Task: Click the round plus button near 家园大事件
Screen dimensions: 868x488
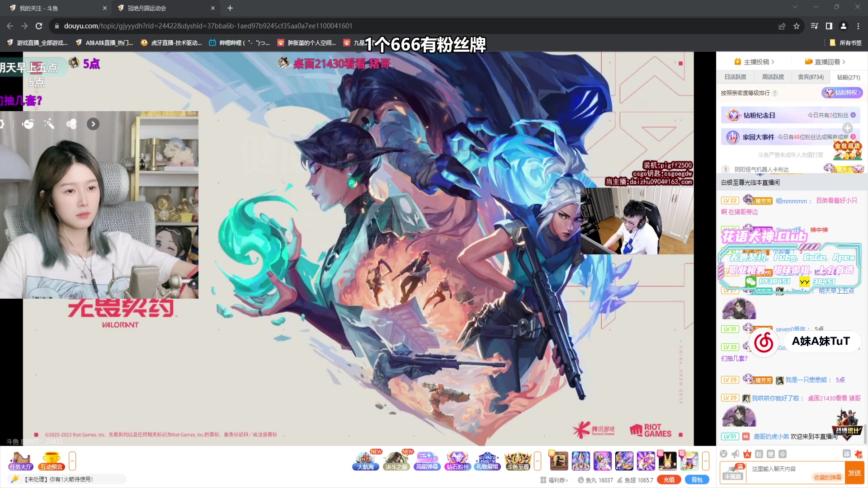Action: click(848, 128)
